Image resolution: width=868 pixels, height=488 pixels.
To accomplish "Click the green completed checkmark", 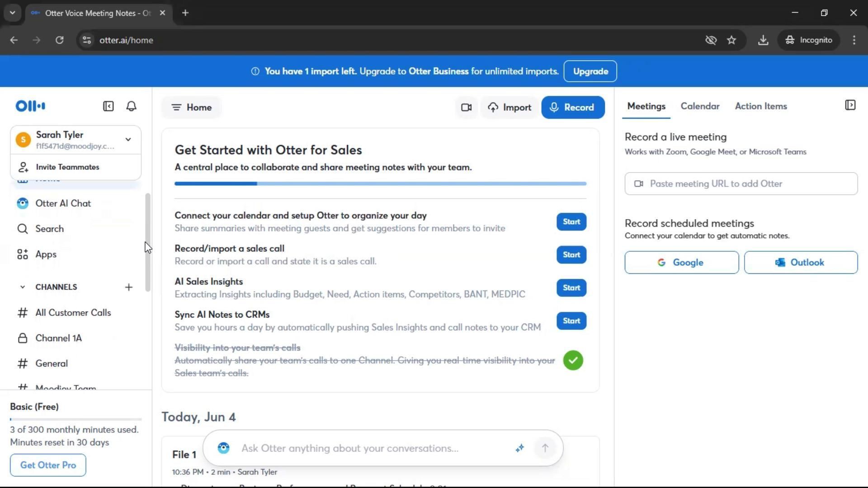I will click(x=573, y=361).
